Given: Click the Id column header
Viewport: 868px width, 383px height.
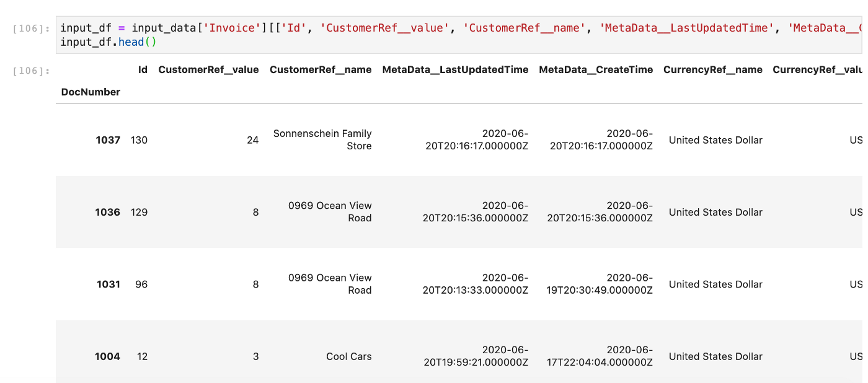Looking at the screenshot, I should pos(143,70).
